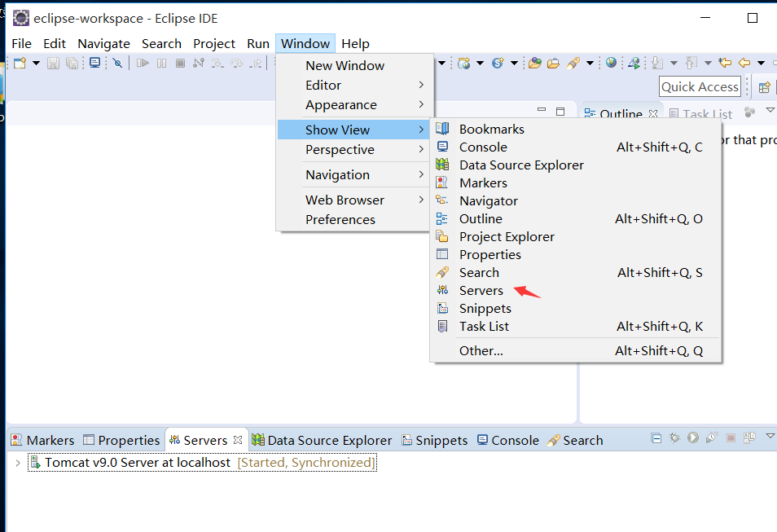The width and height of the screenshot is (777, 532).
Task: Click the Open Task briefcase folder icon
Action: click(554, 63)
